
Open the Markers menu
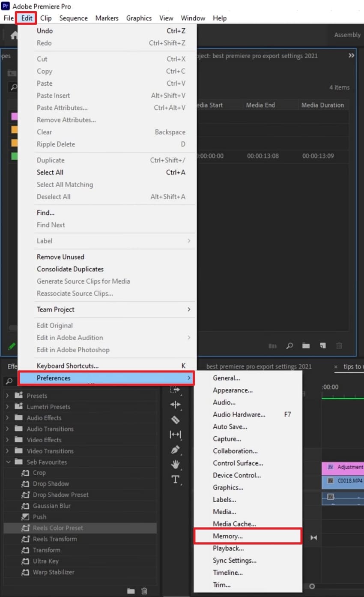point(107,18)
